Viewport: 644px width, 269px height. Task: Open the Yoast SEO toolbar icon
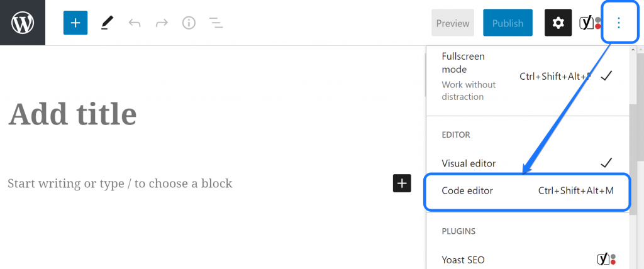[x=589, y=23]
